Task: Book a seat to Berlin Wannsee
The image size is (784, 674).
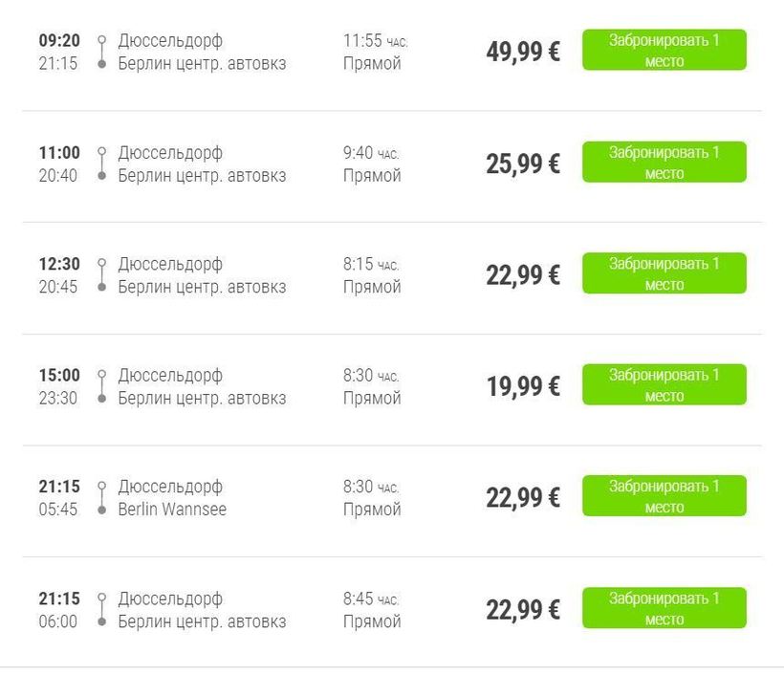Action: point(664,496)
